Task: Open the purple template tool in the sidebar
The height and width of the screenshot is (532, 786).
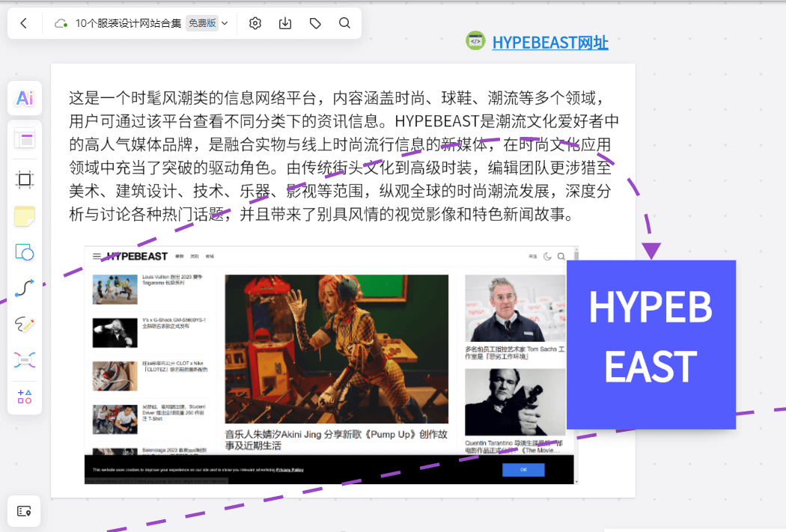Action: (25, 138)
